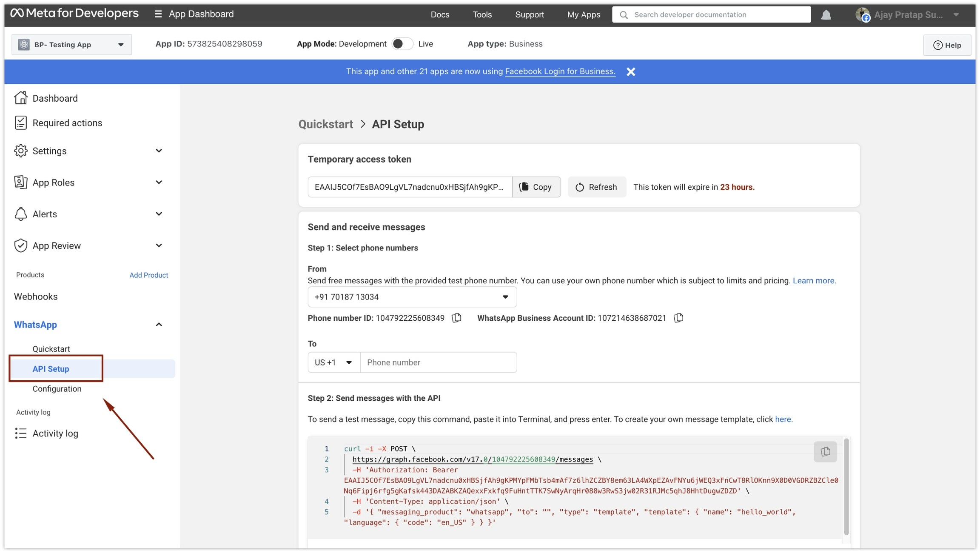Copy the Phone number ID using its copy icon
The height and width of the screenshot is (553, 980).
456,318
